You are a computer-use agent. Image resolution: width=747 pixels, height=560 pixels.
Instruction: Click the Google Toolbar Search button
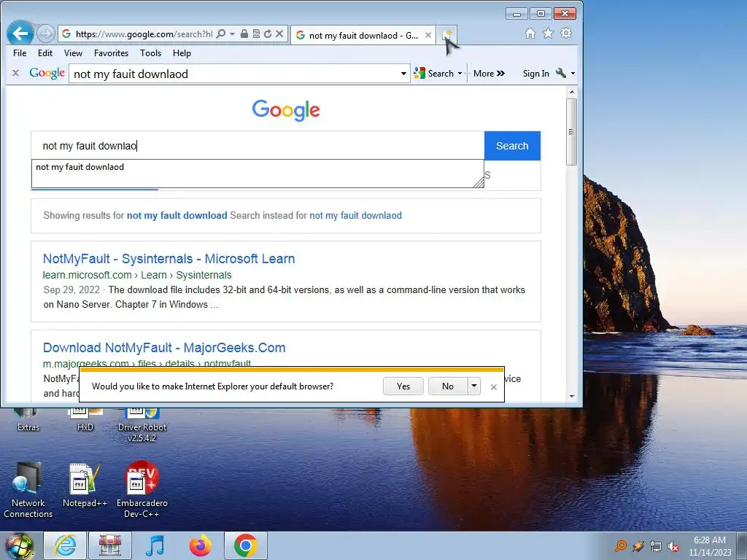[x=434, y=74]
